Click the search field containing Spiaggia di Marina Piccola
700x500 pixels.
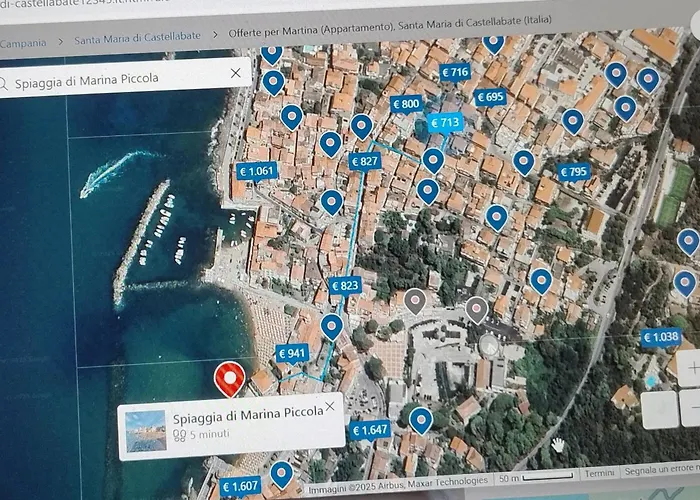[x=121, y=79]
